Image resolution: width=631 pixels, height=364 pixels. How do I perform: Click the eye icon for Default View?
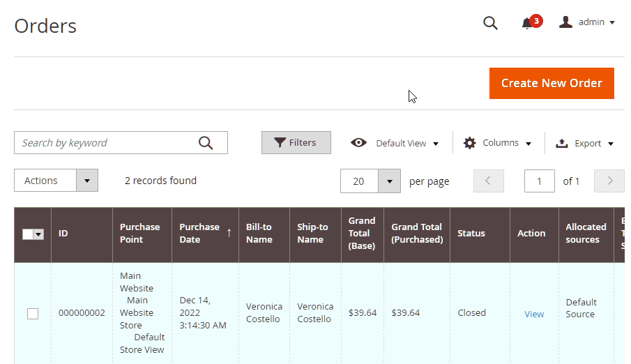click(x=358, y=142)
